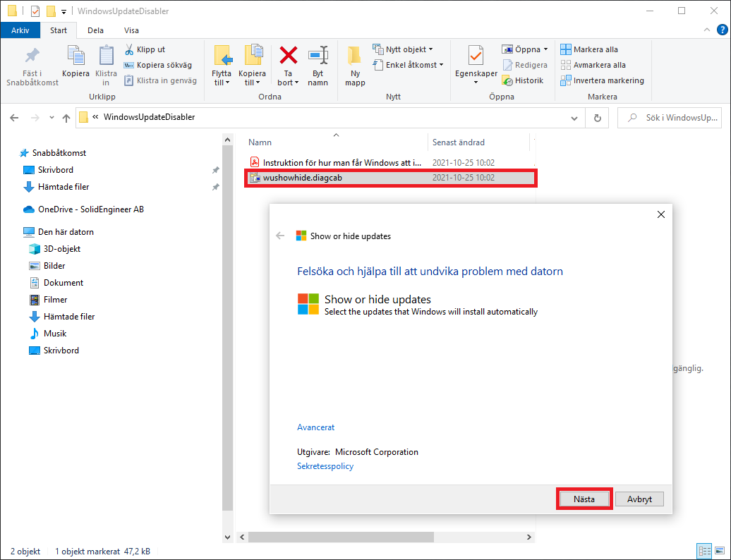Click the Ta bort red X icon
This screenshot has height=560, width=731.
coord(288,56)
